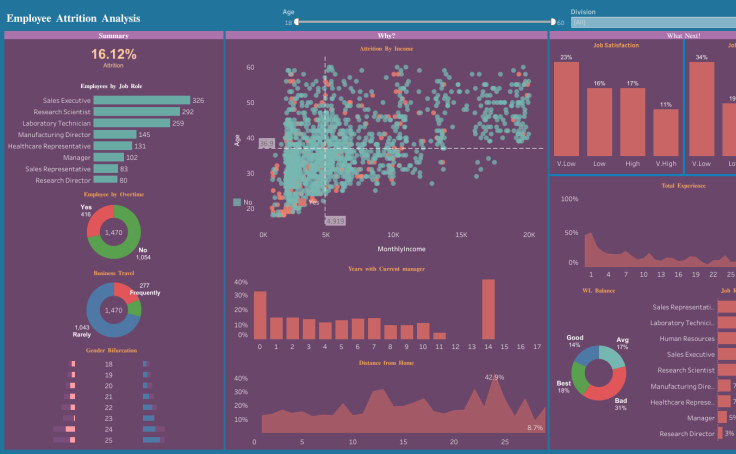Click the Laboratory Technician bar

point(131,123)
